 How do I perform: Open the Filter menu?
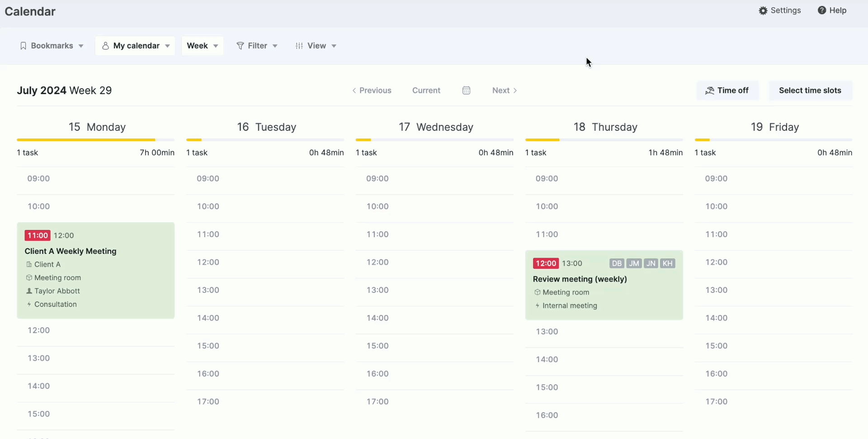click(x=257, y=46)
